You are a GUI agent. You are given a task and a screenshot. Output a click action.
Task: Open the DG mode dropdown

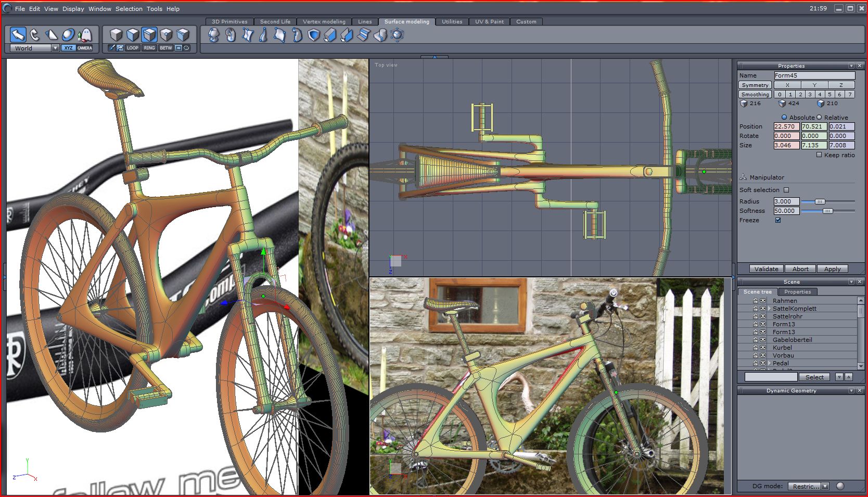(x=825, y=486)
